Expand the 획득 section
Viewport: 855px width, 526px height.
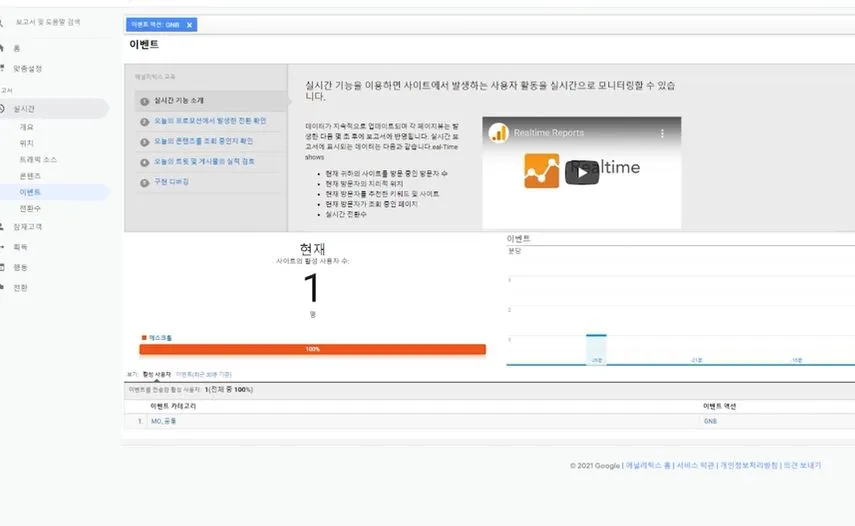20,247
